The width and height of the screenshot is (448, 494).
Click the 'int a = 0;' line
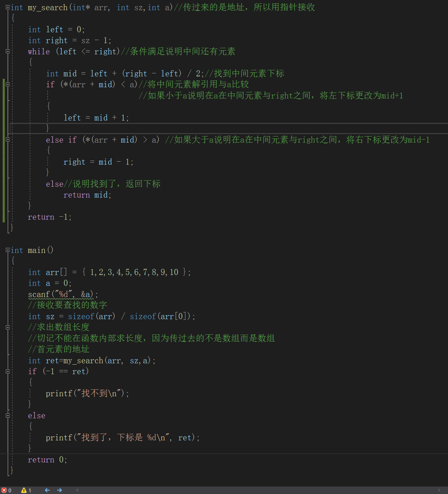click(x=50, y=283)
